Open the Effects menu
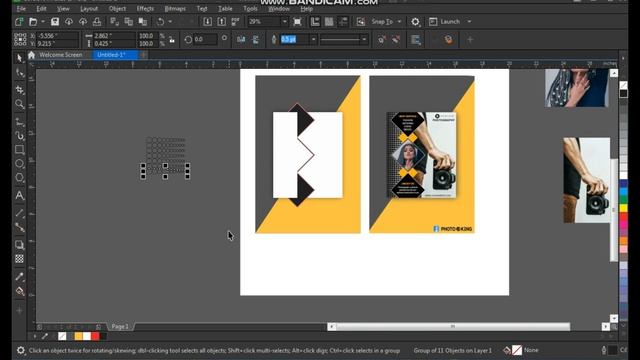This screenshot has width=640, height=360. [145, 9]
